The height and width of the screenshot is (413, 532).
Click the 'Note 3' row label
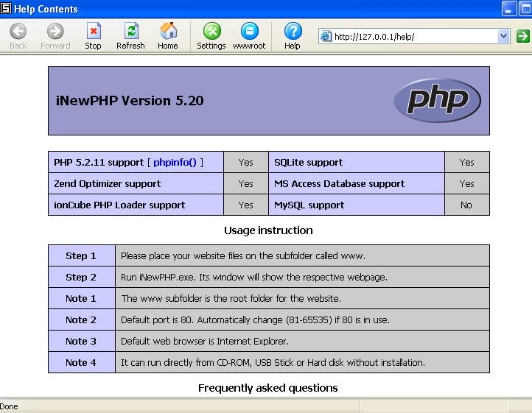click(81, 341)
